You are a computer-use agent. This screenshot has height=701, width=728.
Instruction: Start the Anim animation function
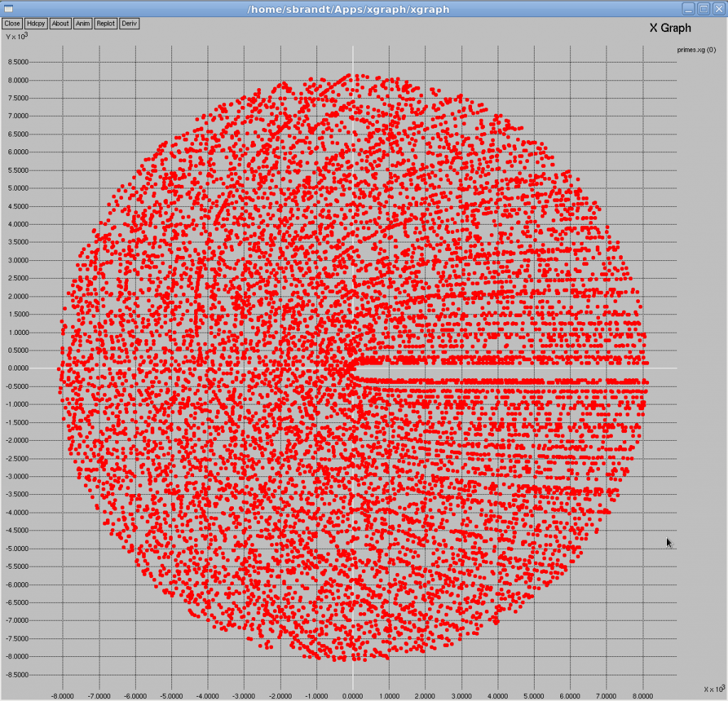tap(82, 23)
